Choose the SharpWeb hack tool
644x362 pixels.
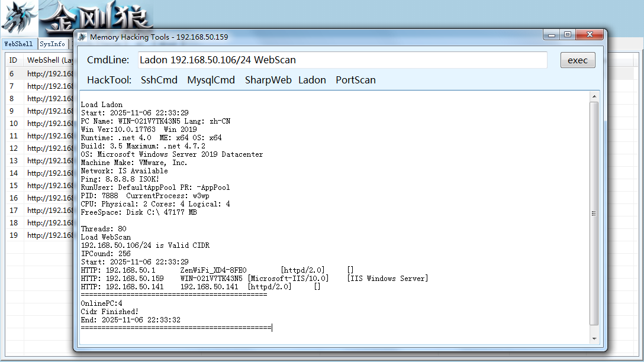268,80
